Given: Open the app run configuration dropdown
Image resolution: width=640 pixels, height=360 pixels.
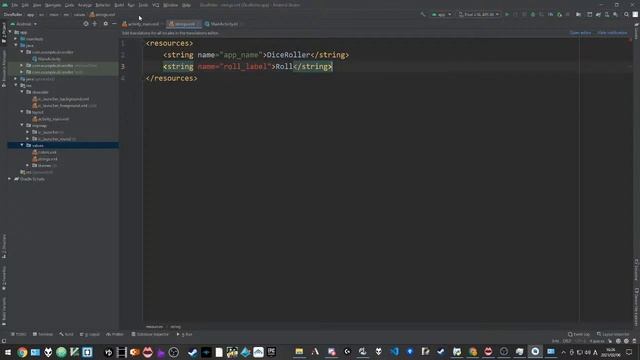Looking at the screenshot, I should click(x=441, y=14).
